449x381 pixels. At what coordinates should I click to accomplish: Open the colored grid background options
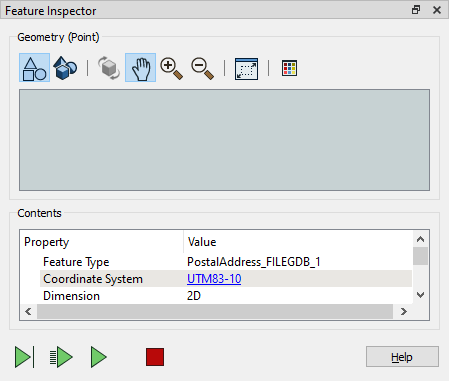coord(289,68)
